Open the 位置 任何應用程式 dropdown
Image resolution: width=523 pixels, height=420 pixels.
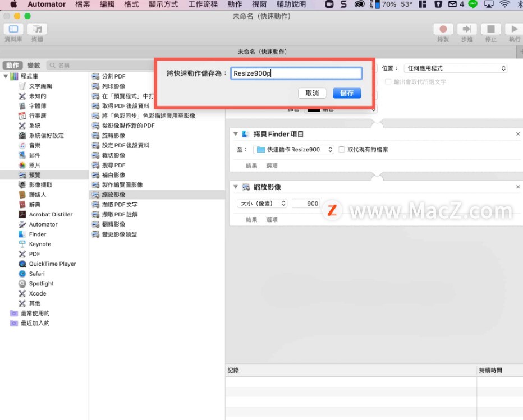tap(455, 68)
